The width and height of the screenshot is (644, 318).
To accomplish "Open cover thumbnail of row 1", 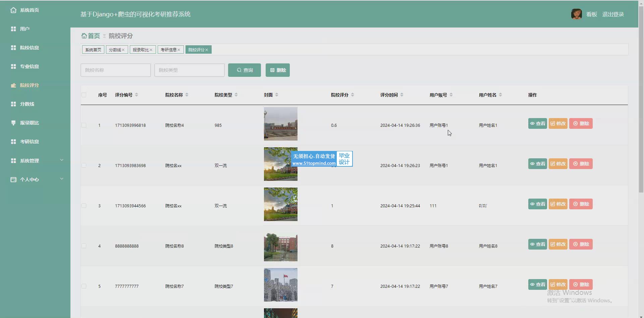I will 281,124.
